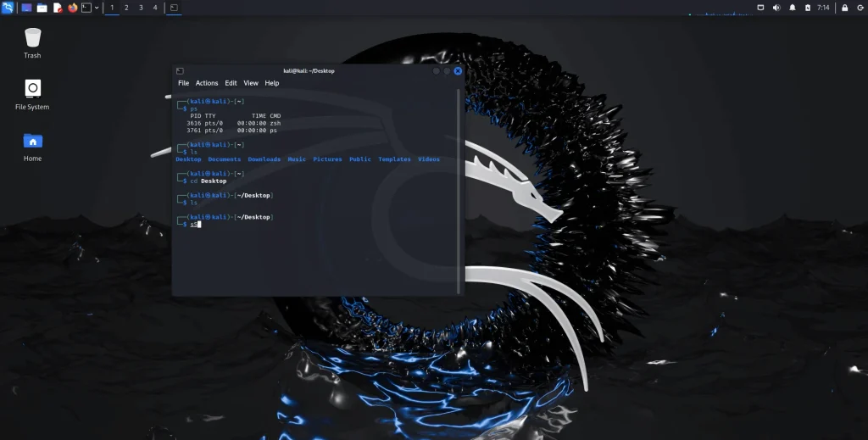Click the 'cd Desktop' command line
The height and width of the screenshot is (440, 868).
[209, 181]
